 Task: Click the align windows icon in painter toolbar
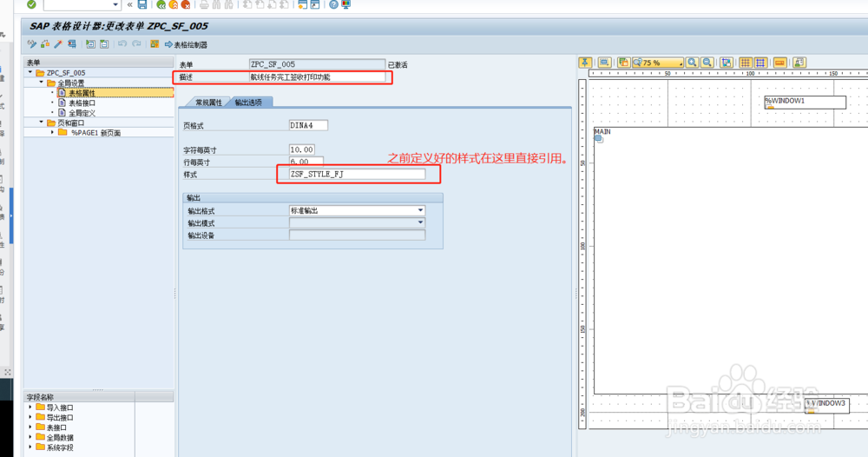(x=727, y=63)
